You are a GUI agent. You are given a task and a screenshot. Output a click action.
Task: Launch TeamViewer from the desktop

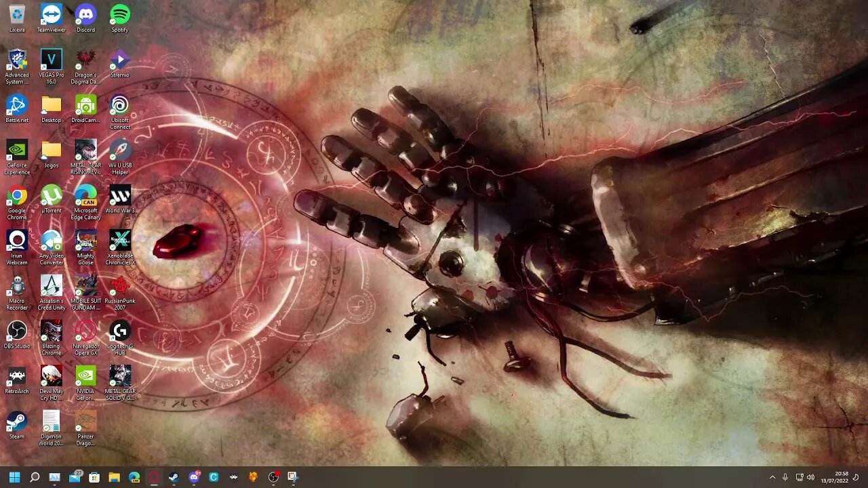tap(51, 18)
